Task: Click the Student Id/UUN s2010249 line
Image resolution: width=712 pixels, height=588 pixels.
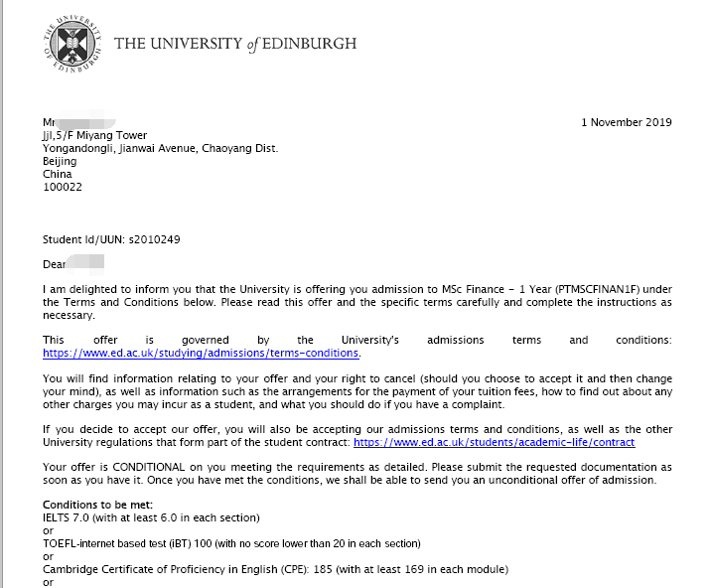Action: [x=111, y=239]
